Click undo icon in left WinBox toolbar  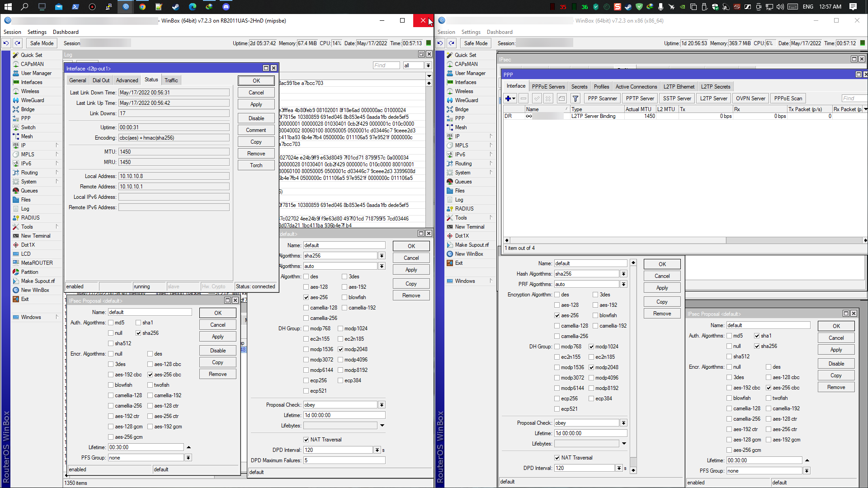tap(6, 43)
